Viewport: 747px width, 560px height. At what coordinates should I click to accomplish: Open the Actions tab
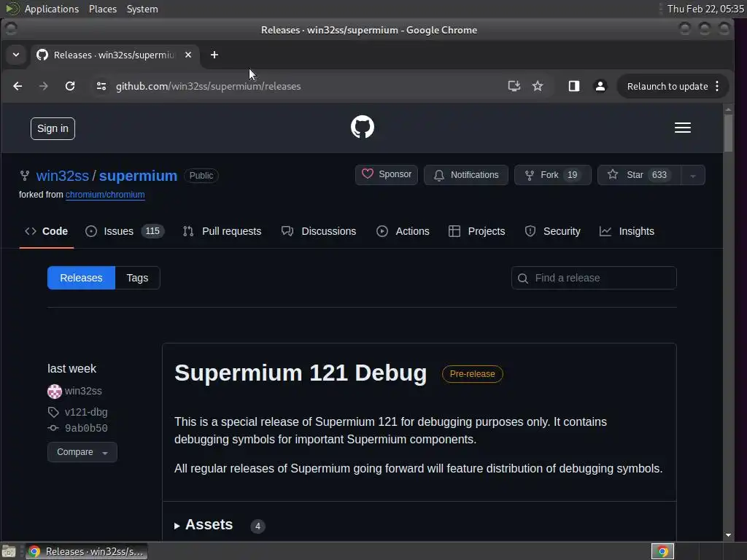click(x=403, y=231)
